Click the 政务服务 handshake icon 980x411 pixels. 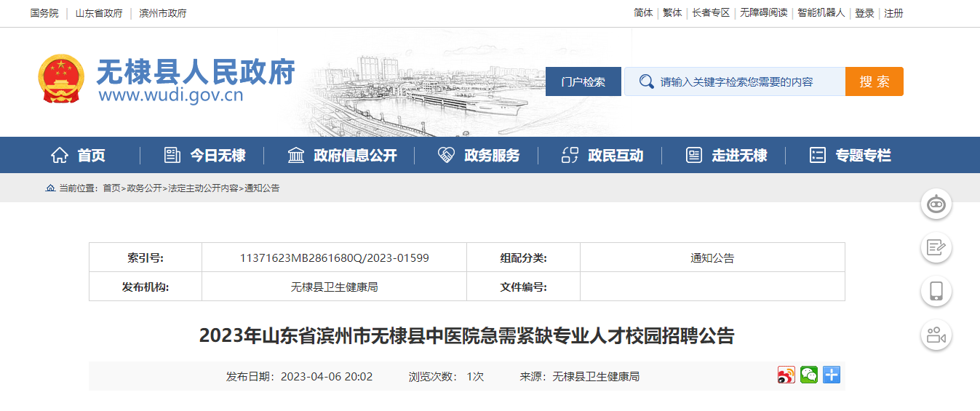(446, 155)
